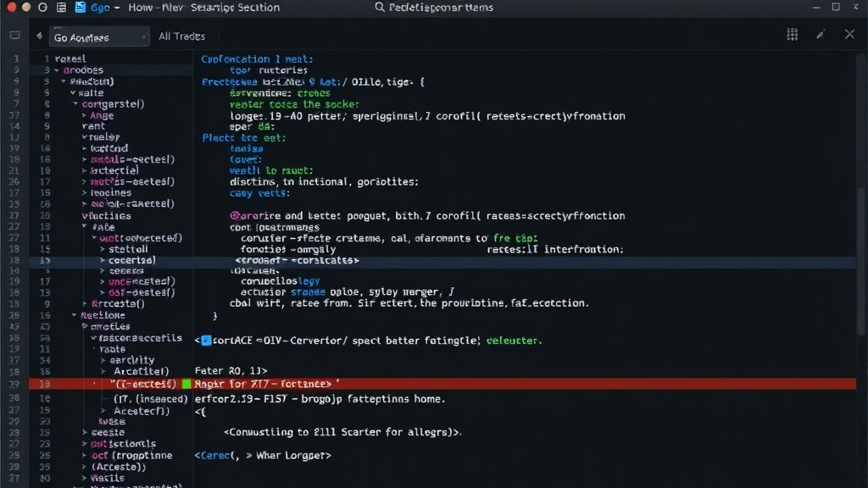This screenshot has width=868, height=488.
Task: Expand the "earctlity" tree node
Action: point(103,360)
